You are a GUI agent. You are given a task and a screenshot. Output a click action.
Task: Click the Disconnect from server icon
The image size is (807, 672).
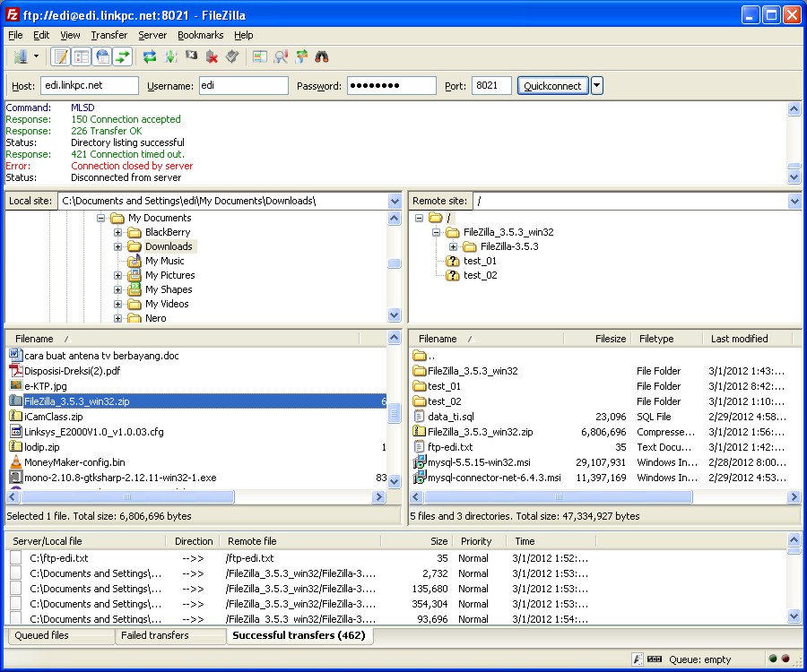point(212,56)
